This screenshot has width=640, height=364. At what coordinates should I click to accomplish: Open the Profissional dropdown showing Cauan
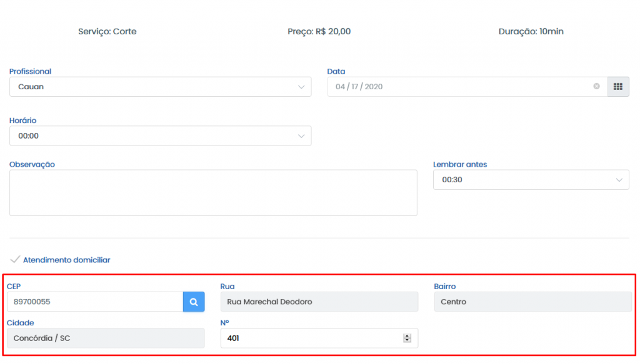pos(161,87)
